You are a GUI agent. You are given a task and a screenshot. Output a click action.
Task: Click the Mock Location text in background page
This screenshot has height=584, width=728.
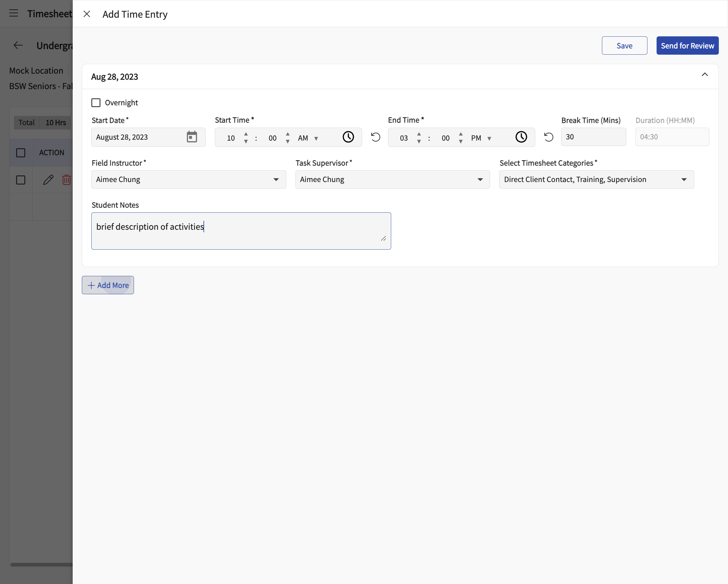[x=36, y=70]
